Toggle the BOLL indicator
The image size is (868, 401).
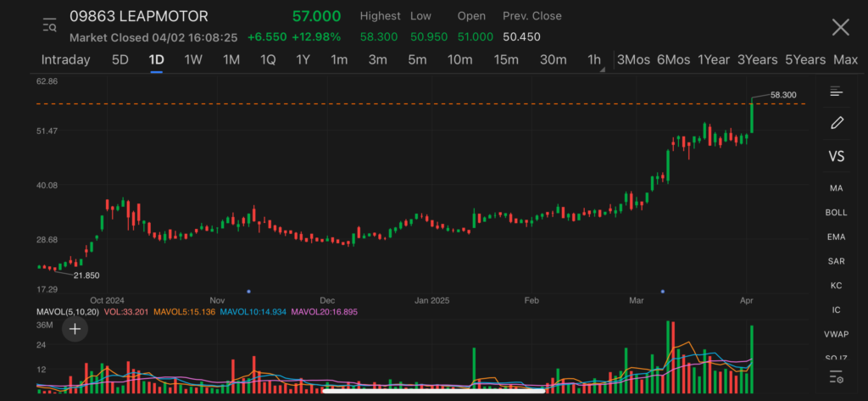point(836,213)
